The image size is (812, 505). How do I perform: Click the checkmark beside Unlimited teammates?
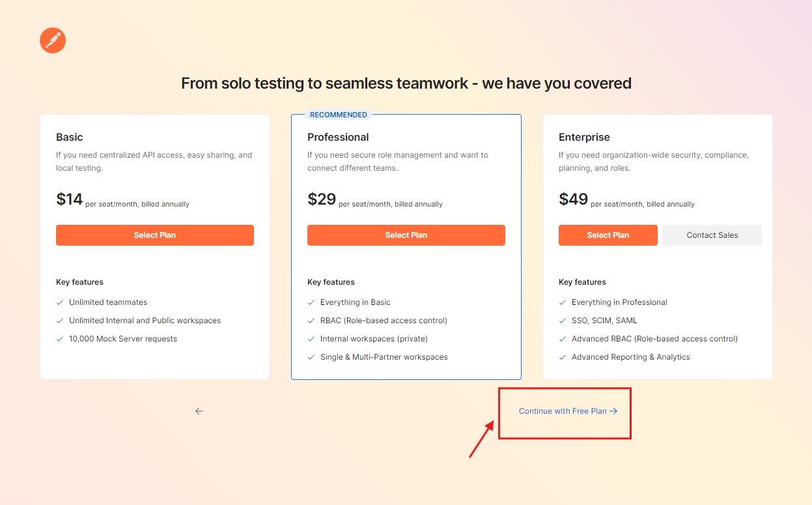point(60,302)
